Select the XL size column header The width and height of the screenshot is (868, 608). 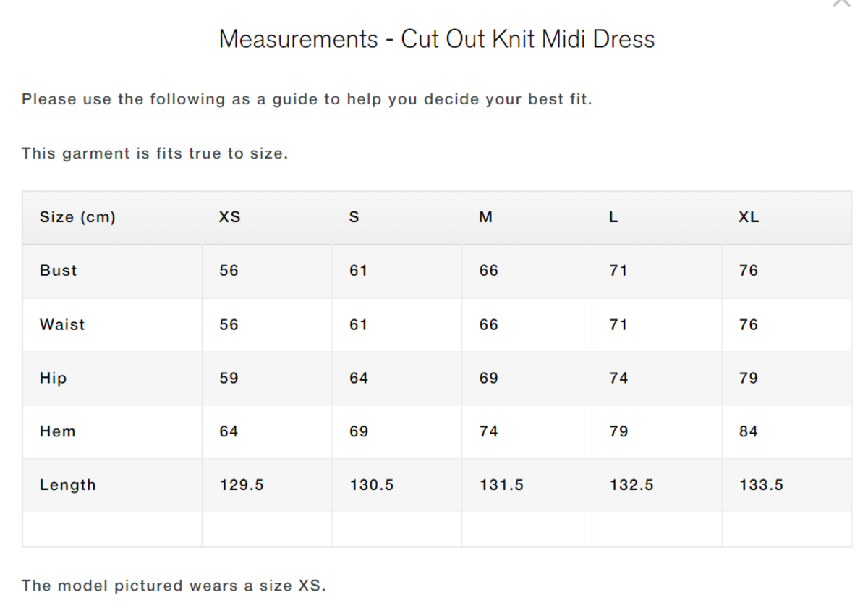(749, 217)
